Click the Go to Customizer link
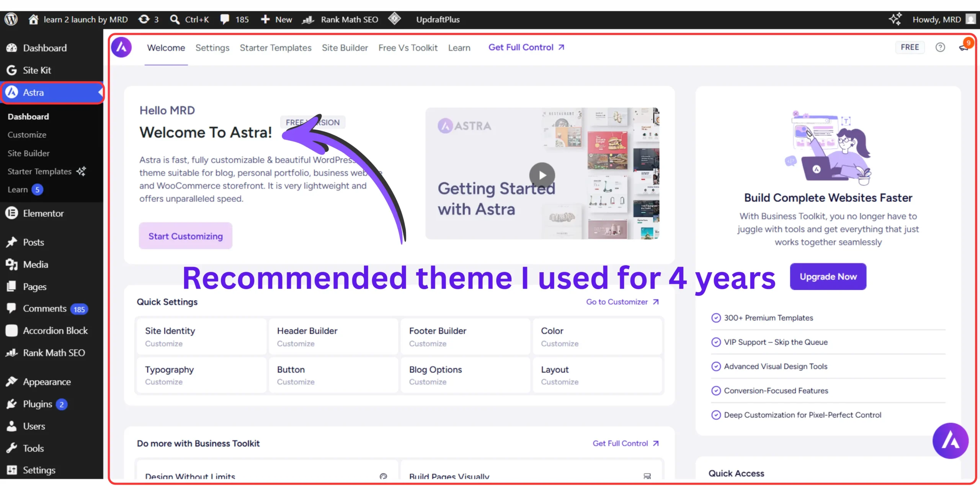The width and height of the screenshot is (980, 490). coord(622,302)
